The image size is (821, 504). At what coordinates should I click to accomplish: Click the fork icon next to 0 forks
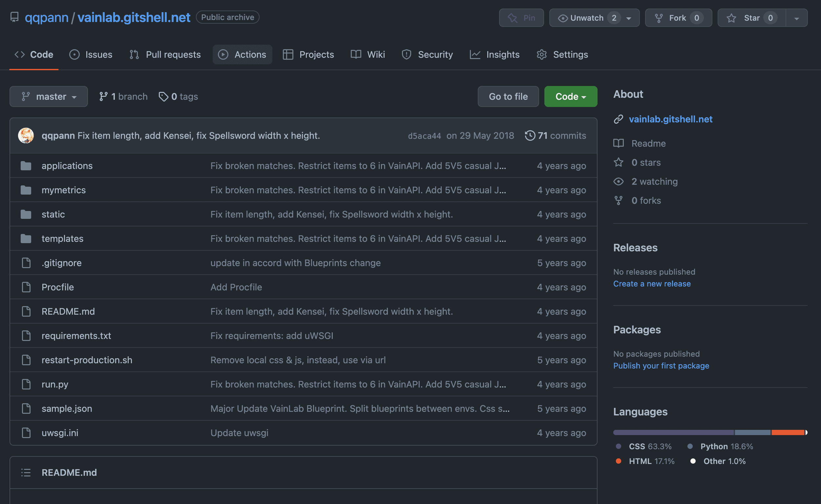pyautogui.click(x=618, y=200)
